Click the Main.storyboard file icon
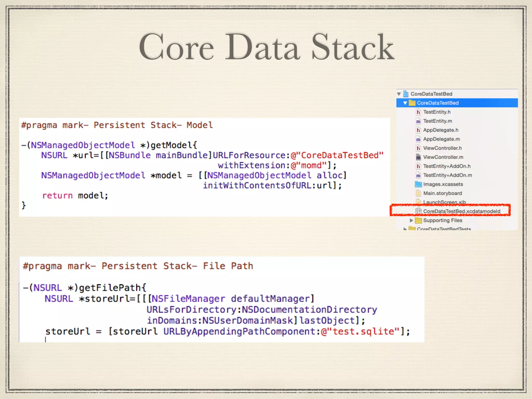The width and height of the screenshot is (532, 399). click(418, 193)
